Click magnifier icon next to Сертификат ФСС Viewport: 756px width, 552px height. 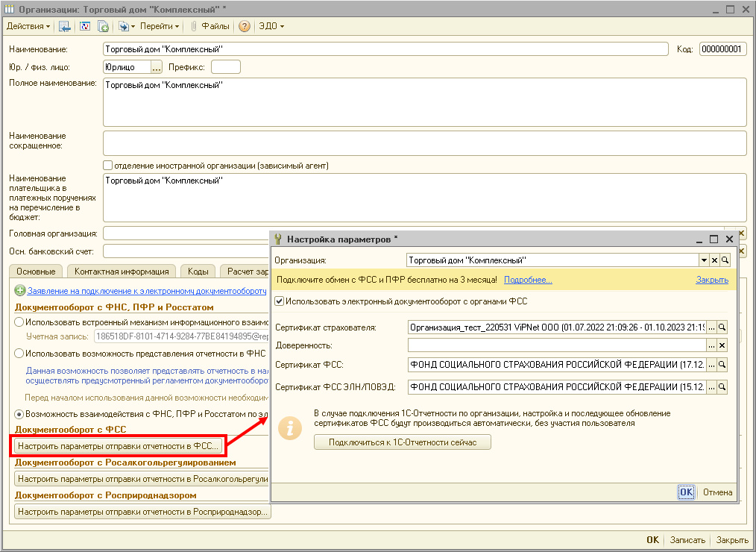(x=722, y=365)
